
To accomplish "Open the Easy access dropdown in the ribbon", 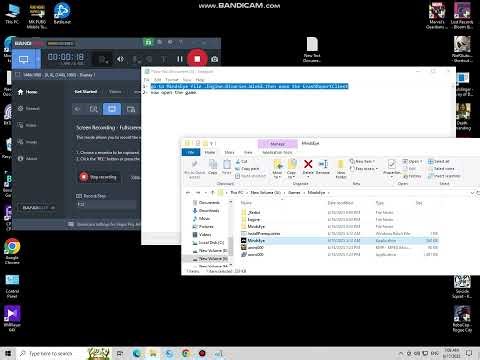I will pyautogui.click(x=364, y=169).
